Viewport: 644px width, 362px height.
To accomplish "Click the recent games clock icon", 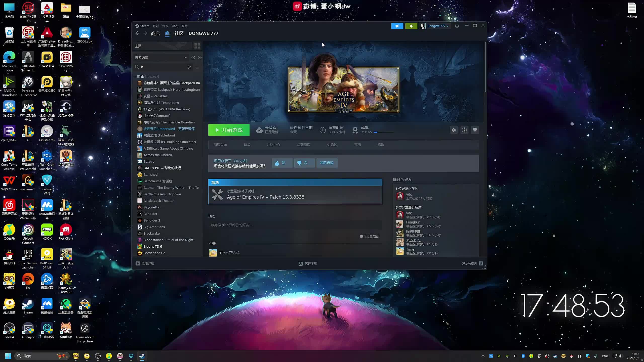I will (x=193, y=58).
